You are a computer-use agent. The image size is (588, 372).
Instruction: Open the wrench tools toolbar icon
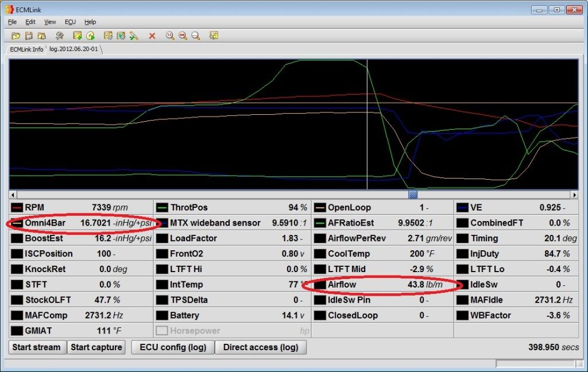60,36
